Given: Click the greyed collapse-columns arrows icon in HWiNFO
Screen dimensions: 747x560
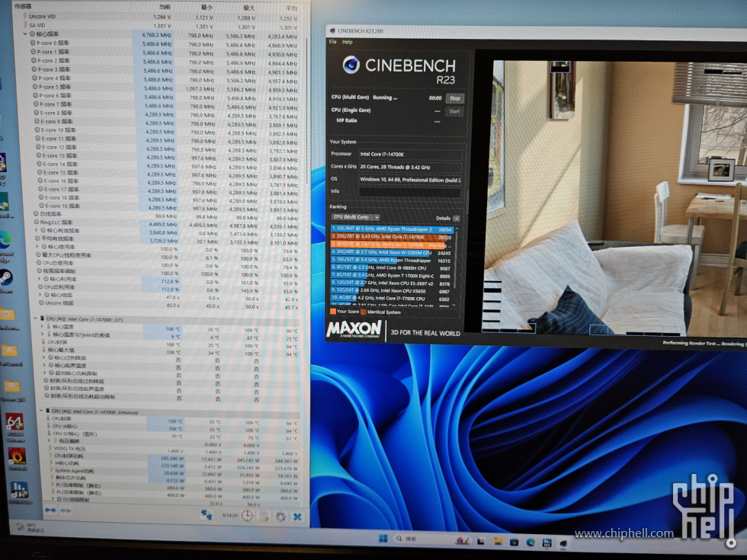Looking at the screenshot, I should pos(66,510).
